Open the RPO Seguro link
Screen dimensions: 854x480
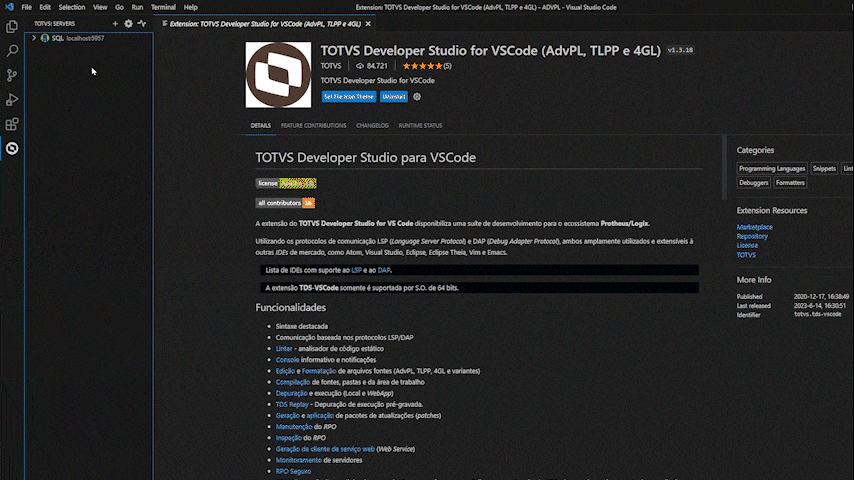click(x=293, y=471)
